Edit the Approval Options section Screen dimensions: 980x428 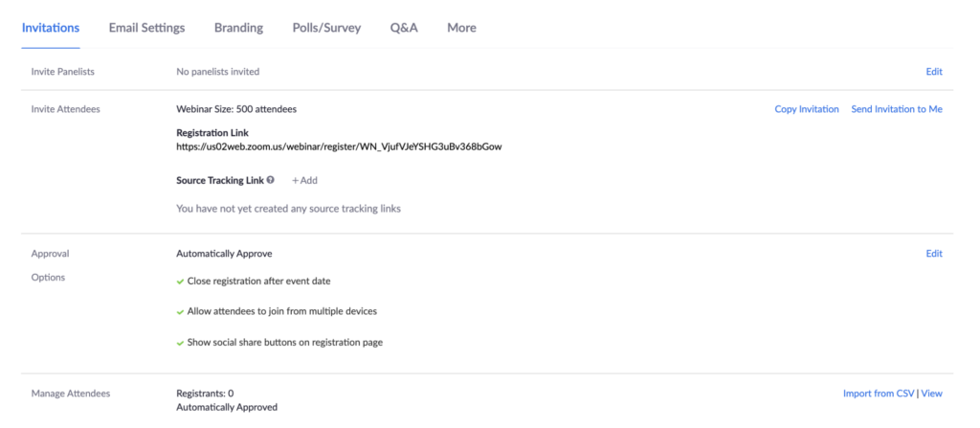pyautogui.click(x=934, y=254)
